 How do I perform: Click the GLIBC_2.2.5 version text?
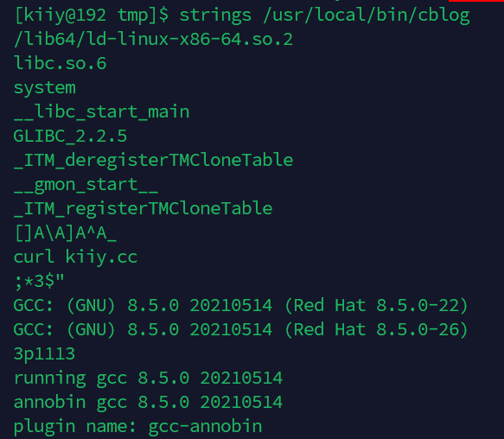point(70,136)
